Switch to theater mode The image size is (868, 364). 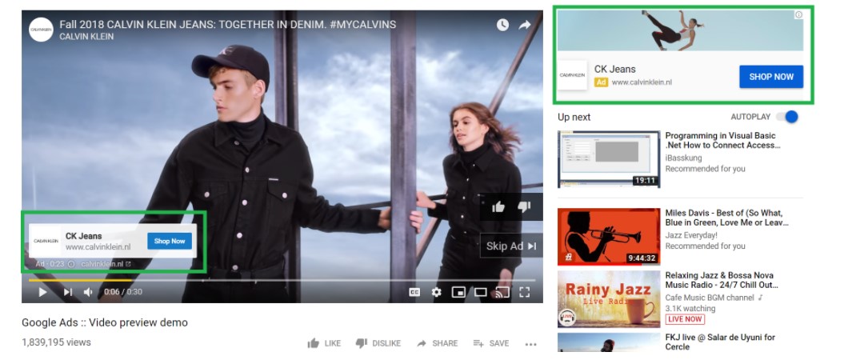click(480, 292)
